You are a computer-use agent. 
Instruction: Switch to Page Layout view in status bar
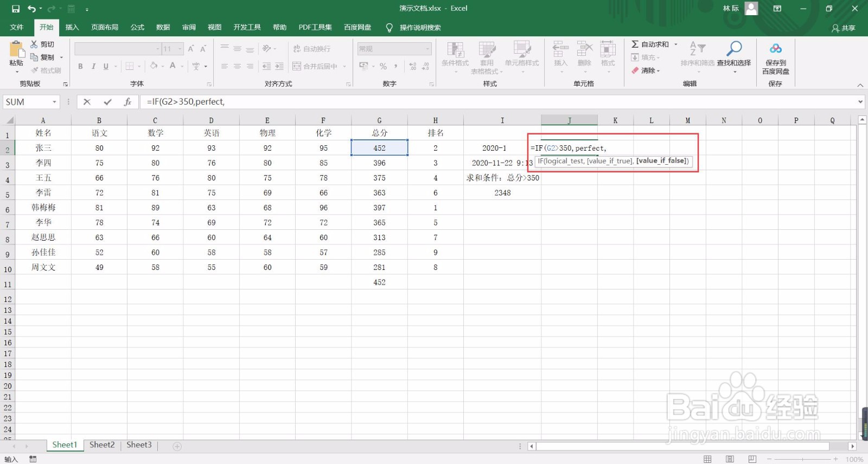(x=730, y=459)
